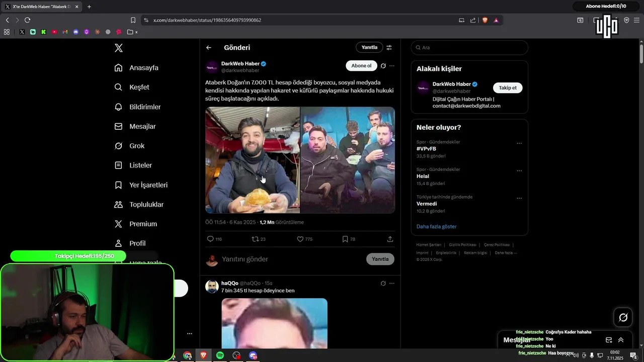This screenshot has width=644, height=362.
Task: Open Mesajlar in the sidebar
Action: click(x=135, y=126)
